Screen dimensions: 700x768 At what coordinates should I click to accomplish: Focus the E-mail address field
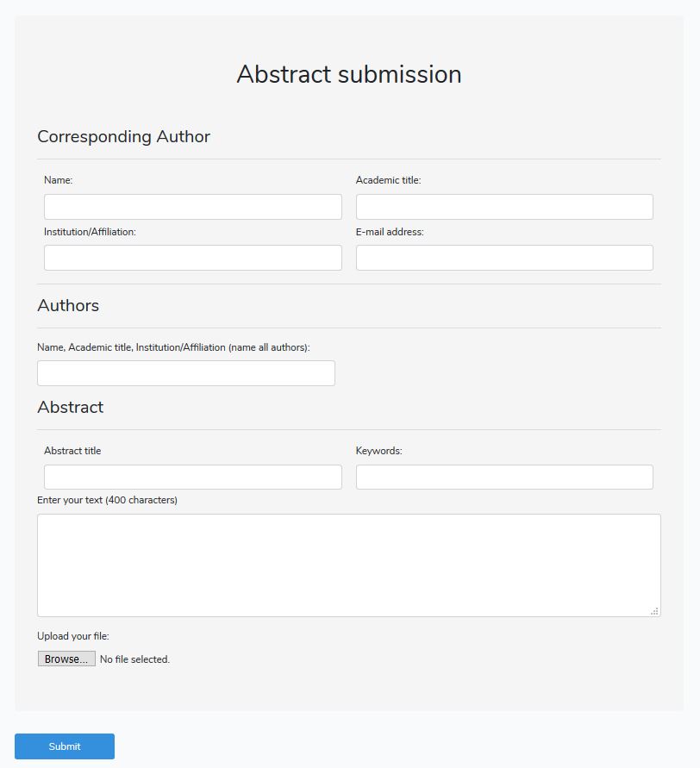pyautogui.click(x=504, y=257)
